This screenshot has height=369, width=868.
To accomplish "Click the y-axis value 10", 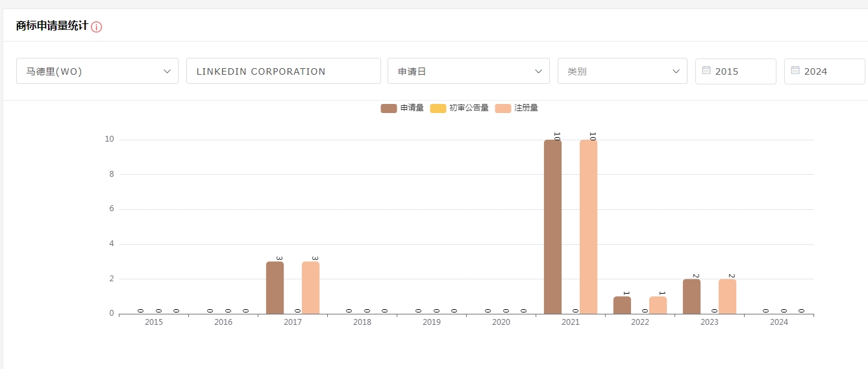I will coord(109,139).
